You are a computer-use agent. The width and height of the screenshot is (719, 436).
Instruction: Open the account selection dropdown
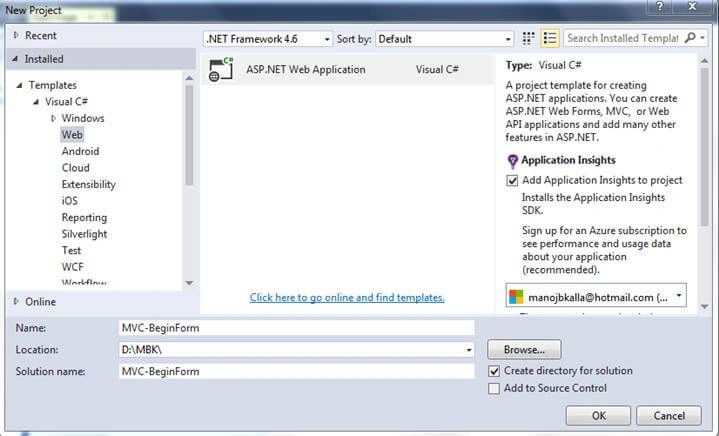coord(679,296)
